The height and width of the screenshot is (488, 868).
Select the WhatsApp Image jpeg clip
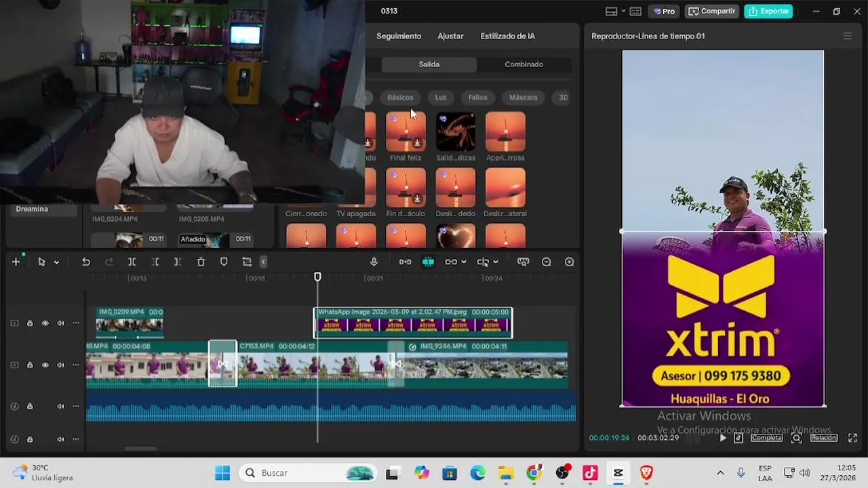tap(413, 323)
